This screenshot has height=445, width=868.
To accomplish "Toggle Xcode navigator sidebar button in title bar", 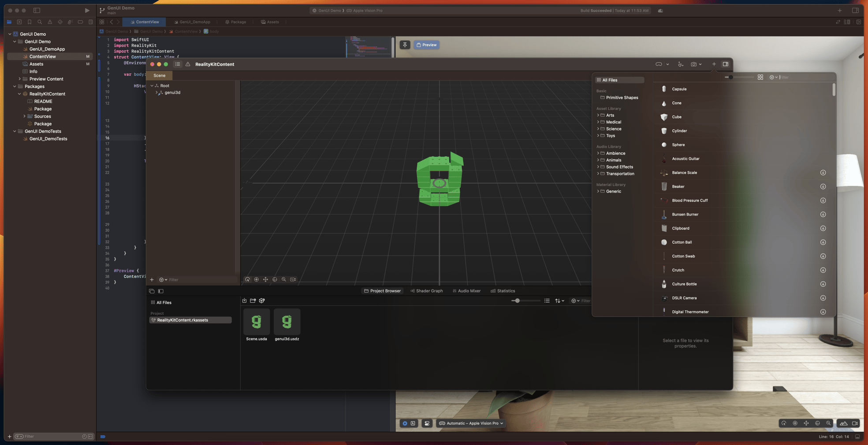I will coord(37,11).
